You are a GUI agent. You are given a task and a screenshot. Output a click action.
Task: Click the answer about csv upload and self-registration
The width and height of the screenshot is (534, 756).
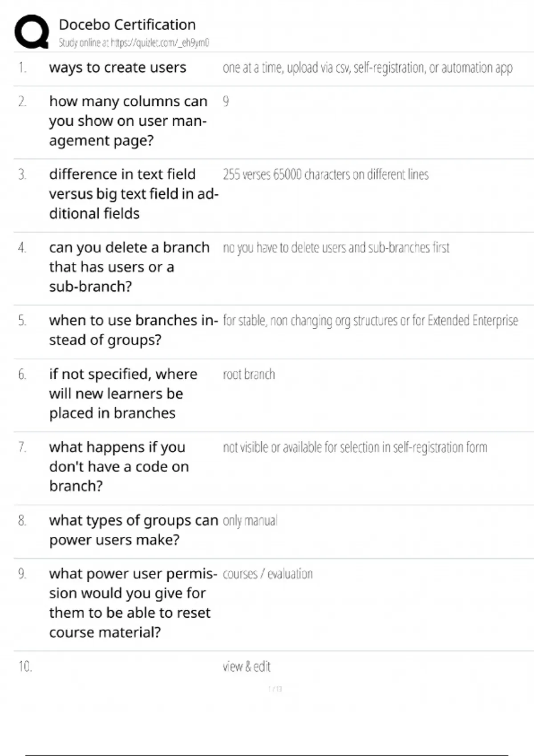[368, 68]
